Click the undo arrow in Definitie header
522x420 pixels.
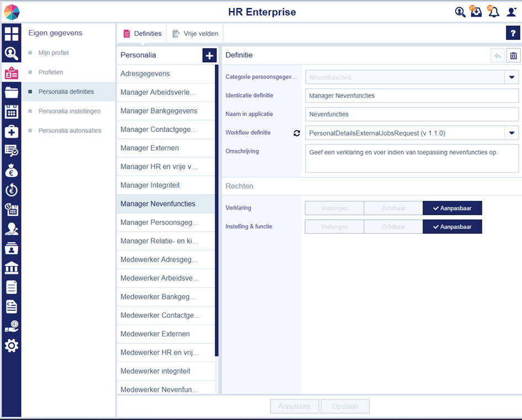[x=497, y=56]
